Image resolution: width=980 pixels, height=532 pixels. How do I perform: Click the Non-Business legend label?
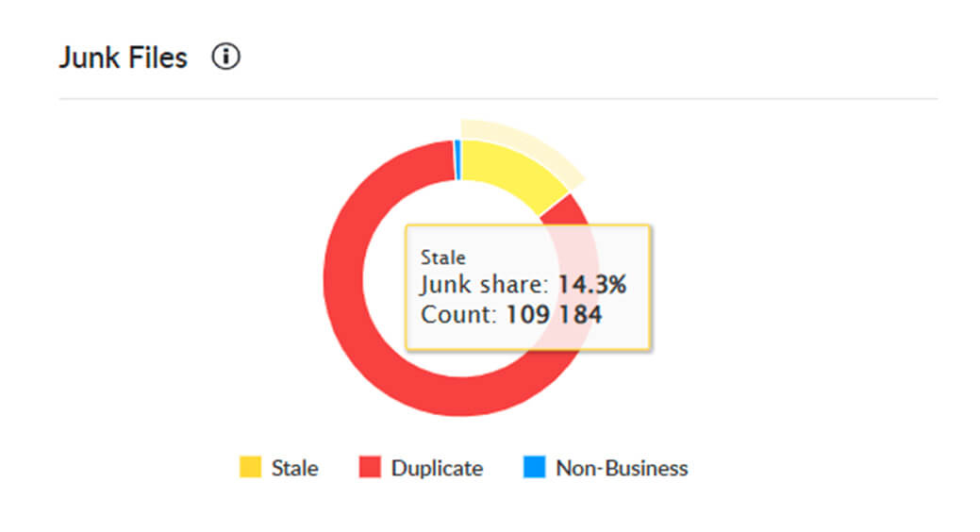pyautogui.click(x=622, y=468)
